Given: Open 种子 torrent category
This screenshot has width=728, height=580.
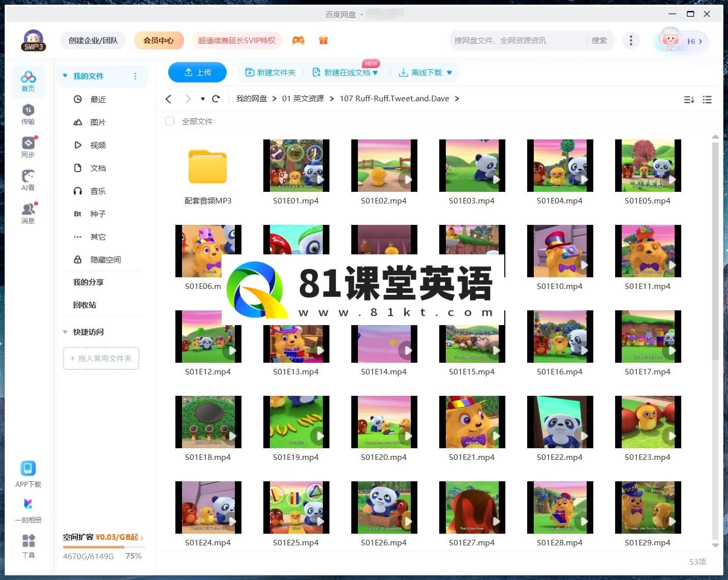Looking at the screenshot, I should pos(98,214).
